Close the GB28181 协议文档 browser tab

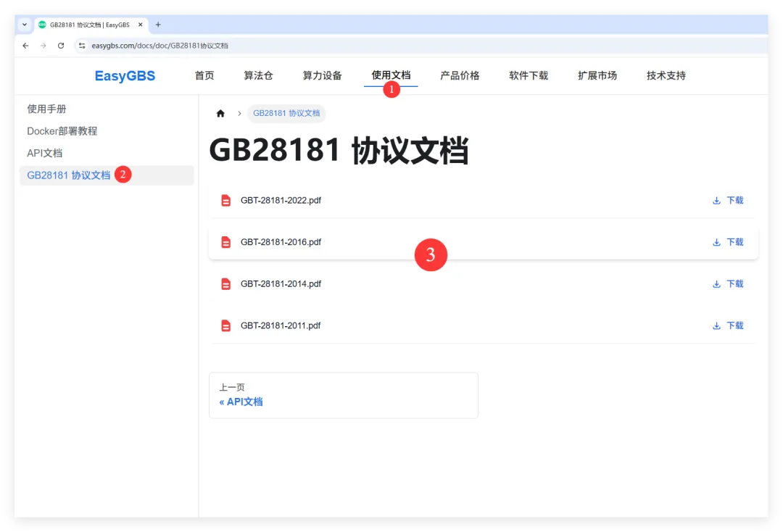pos(141,25)
